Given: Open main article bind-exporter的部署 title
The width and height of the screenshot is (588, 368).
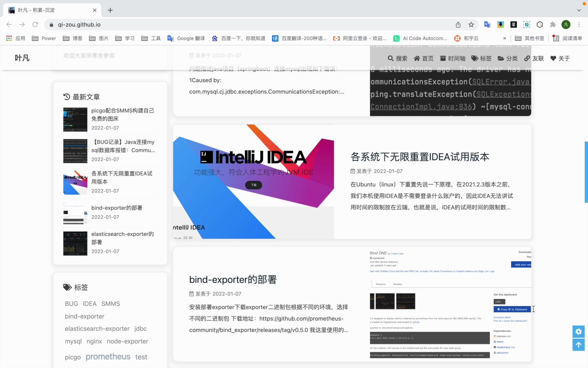Looking at the screenshot, I should pyautogui.click(x=233, y=279).
